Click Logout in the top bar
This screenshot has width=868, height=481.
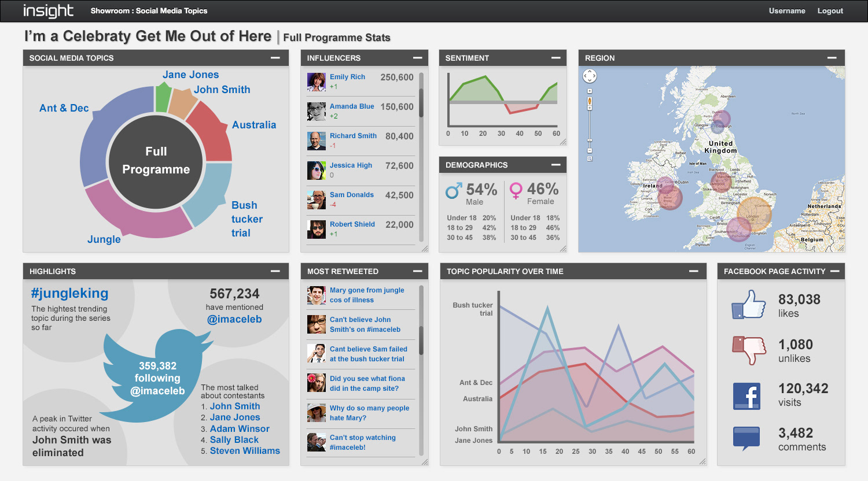pos(830,11)
